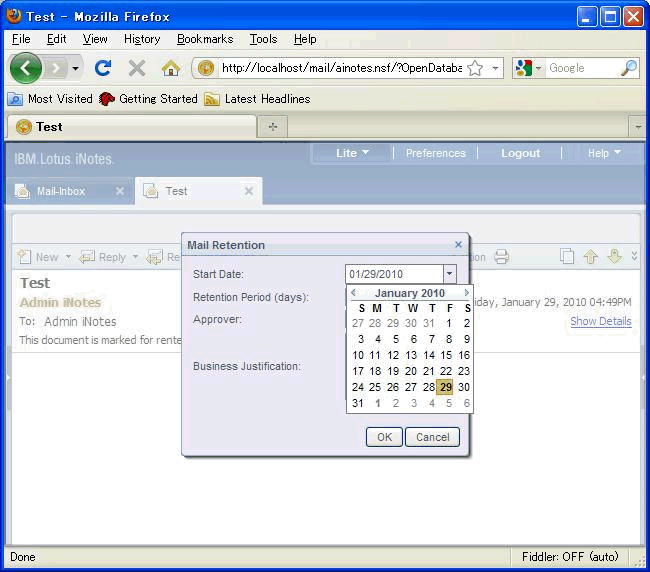650x572 pixels.
Task: Click OK in Mail Retention dialog
Action: tap(384, 437)
